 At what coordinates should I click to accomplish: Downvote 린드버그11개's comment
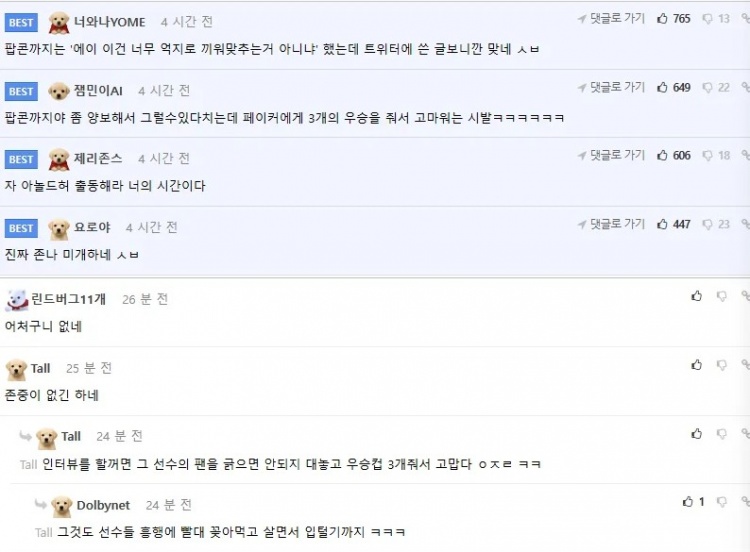721,296
